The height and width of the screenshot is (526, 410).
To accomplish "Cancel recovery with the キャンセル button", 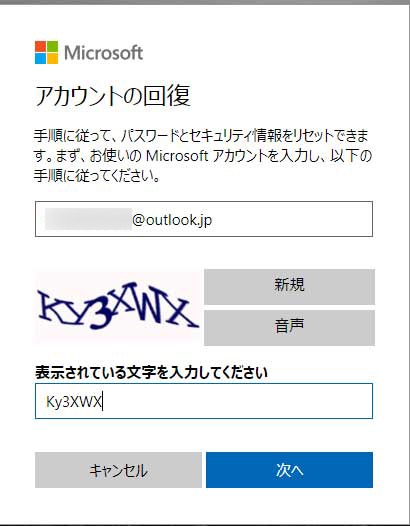I will [x=118, y=470].
